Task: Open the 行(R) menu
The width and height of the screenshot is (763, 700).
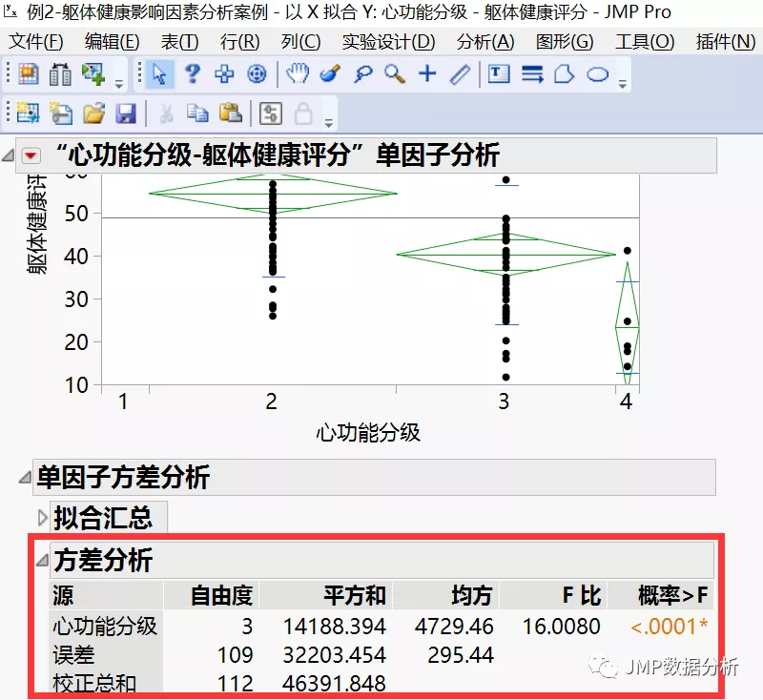Action: (x=240, y=42)
